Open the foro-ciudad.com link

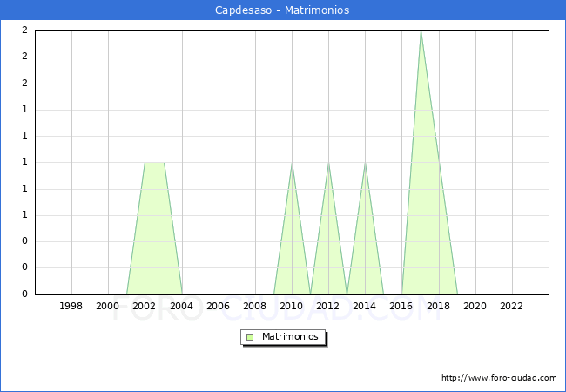coord(499,378)
